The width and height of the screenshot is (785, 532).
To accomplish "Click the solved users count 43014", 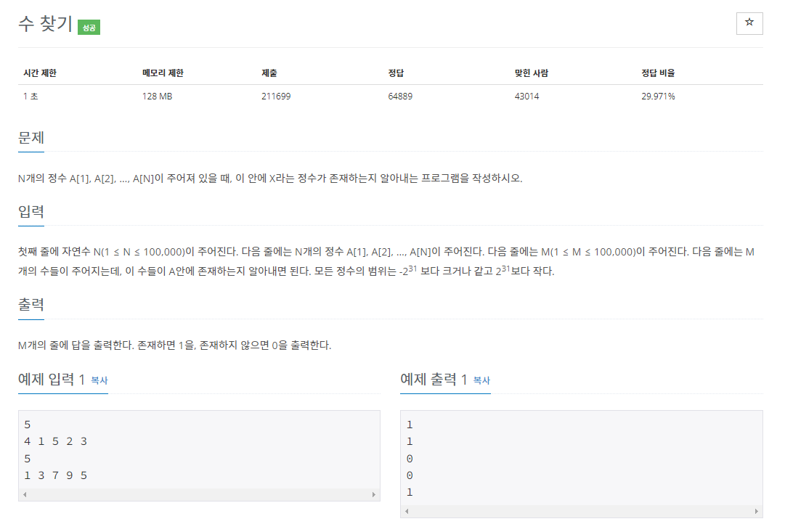I will [526, 96].
